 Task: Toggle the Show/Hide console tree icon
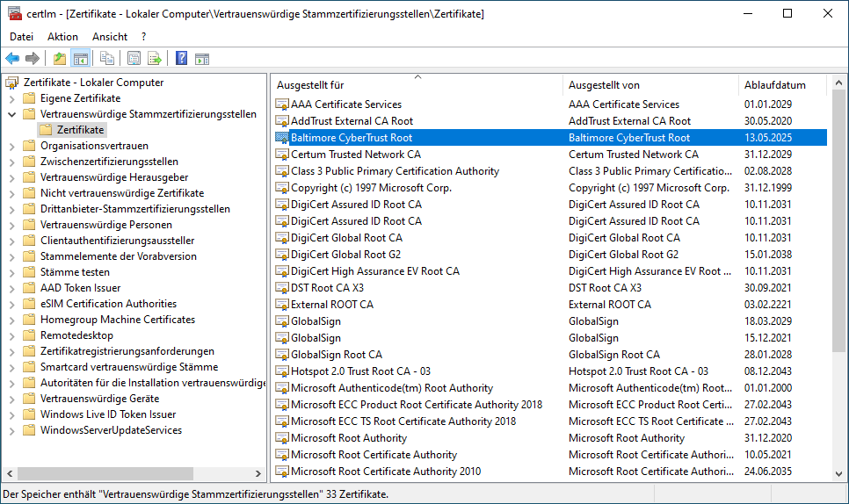pyautogui.click(x=81, y=59)
